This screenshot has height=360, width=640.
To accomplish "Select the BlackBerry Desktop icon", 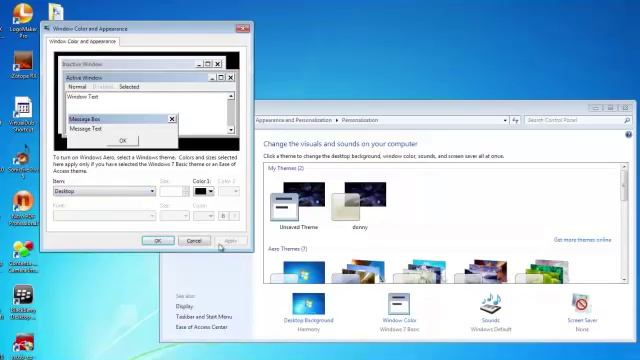I will (x=23, y=302).
